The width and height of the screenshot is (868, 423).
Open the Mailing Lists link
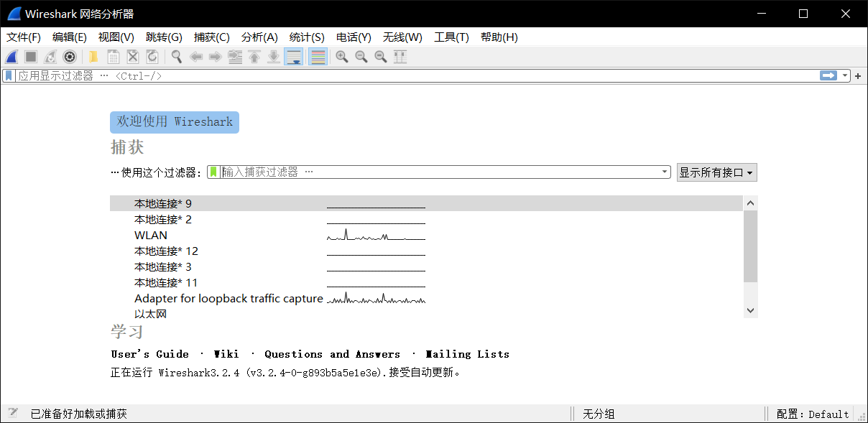[x=468, y=354]
